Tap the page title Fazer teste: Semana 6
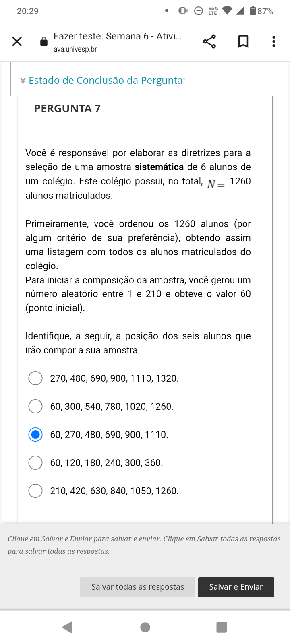 (118, 36)
